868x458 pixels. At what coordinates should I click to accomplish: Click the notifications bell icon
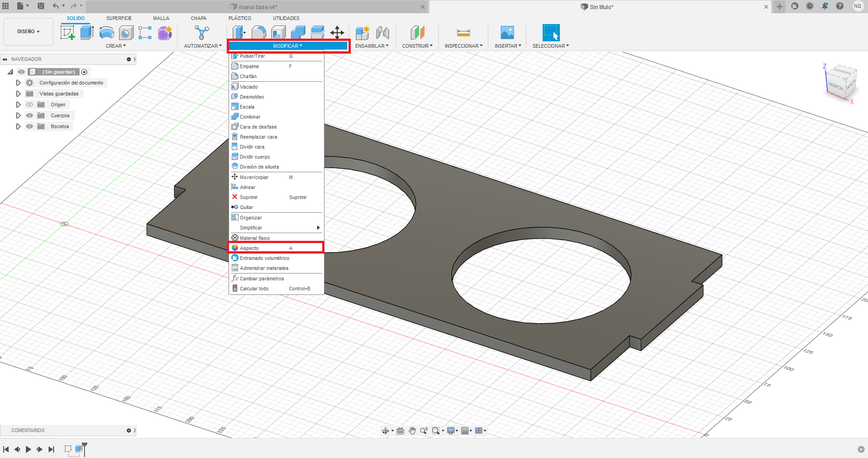(825, 6)
